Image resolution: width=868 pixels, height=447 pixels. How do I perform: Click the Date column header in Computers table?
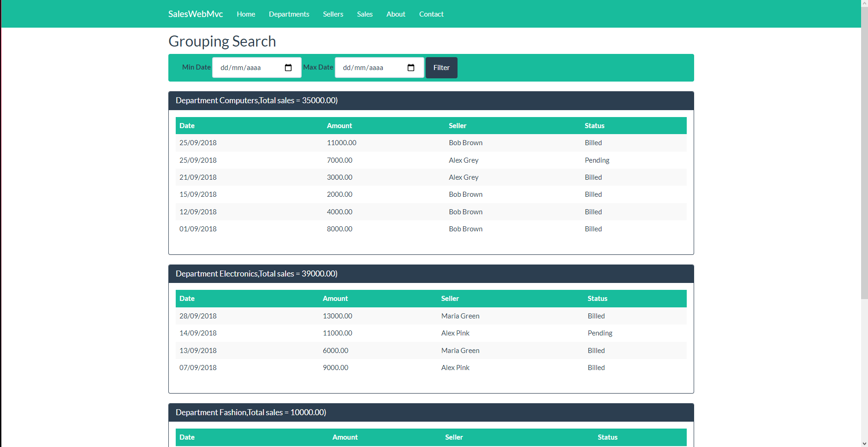187,125
